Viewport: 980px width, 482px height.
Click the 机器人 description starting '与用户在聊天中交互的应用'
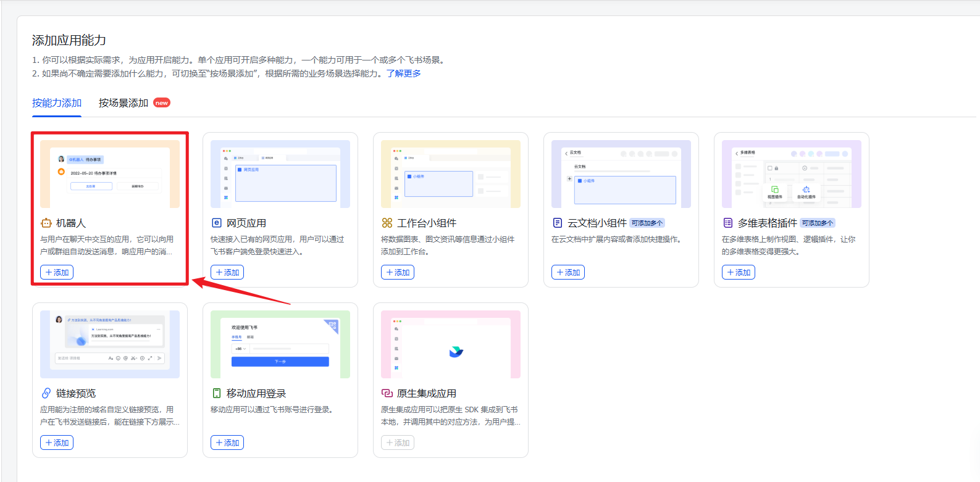click(107, 246)
